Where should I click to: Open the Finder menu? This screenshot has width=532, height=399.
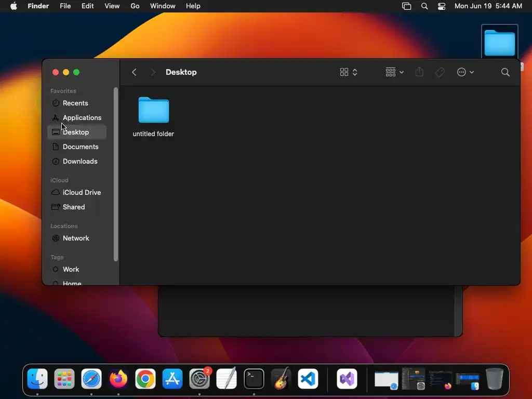pos(38,6)
